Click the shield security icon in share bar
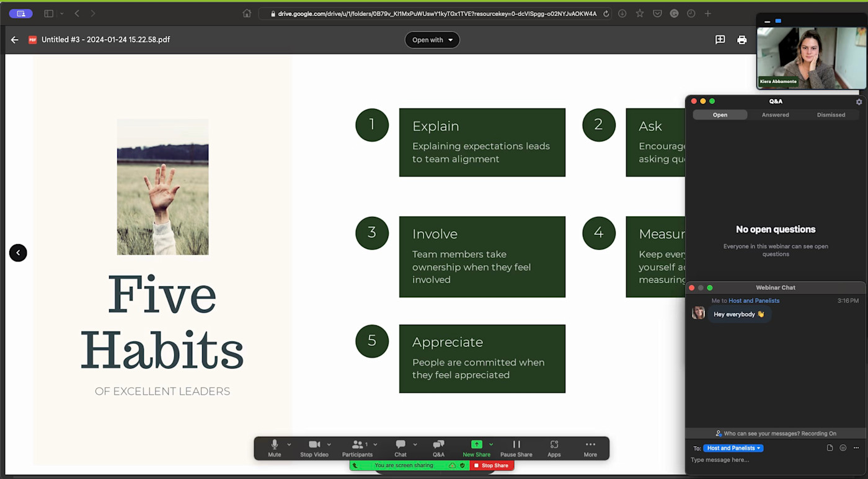This screenshot has height=479, width=868. [x=462, y=465]
